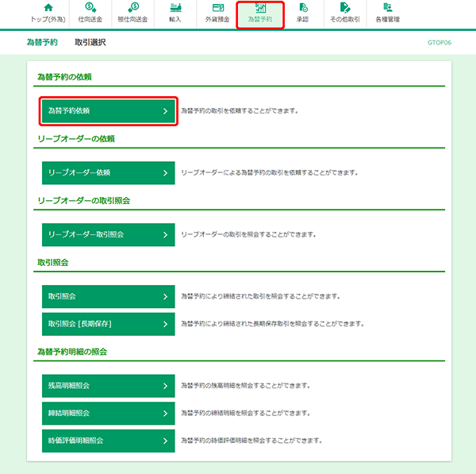Image resolution: width=476 pixels, height=474 pixels.
Task: Click description 為替予約により締結された長期保存取引を照会することができます。
Action: pos(273,324)
